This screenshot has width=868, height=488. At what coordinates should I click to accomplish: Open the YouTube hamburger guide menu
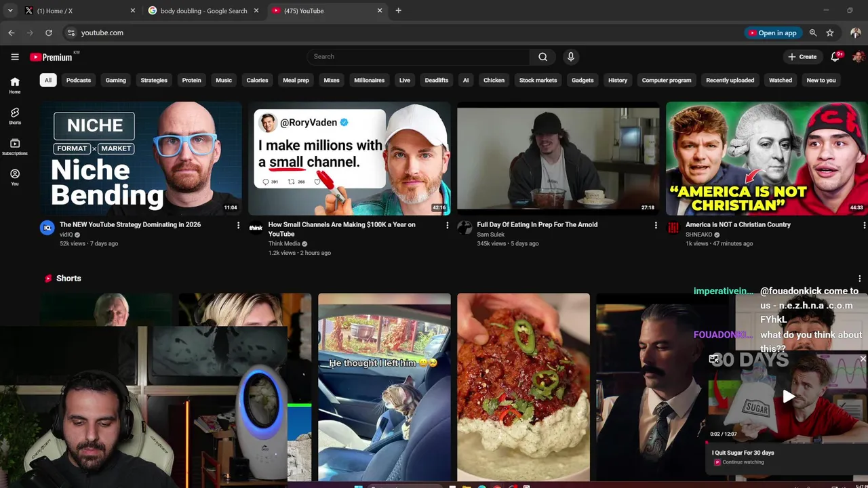click(15, 57)
